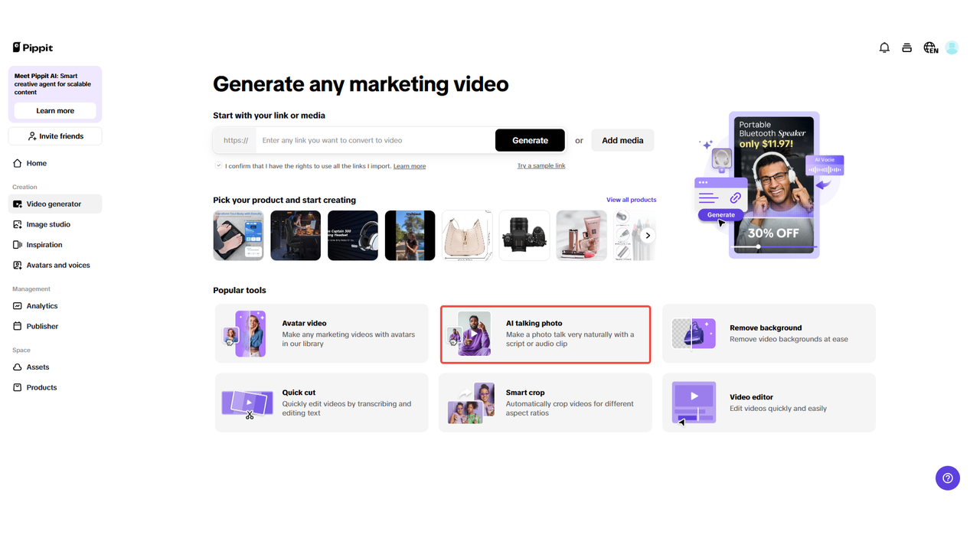The height and width of the screenshot is (551, 980).
Task: Open the EN language selector
Action: [x=930, y=47]
